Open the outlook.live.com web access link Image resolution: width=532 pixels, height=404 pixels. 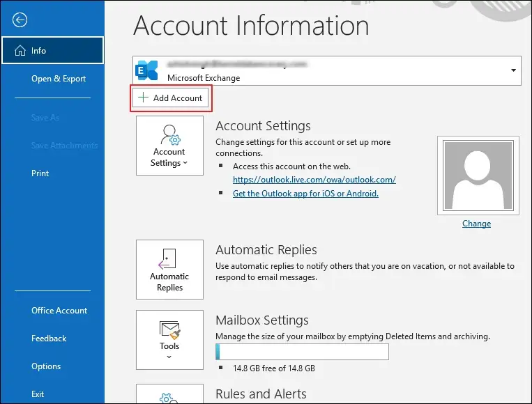pos(314,180)
